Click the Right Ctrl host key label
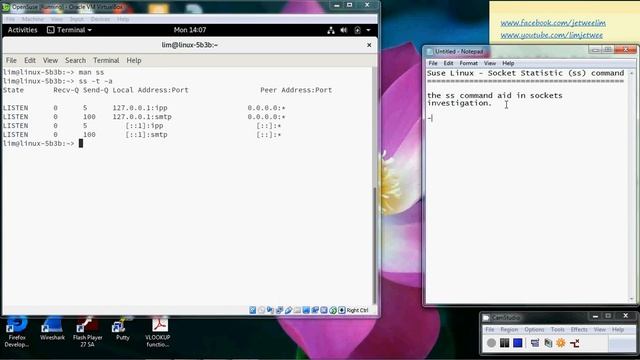The image size is (640, 360). [357, 310]
